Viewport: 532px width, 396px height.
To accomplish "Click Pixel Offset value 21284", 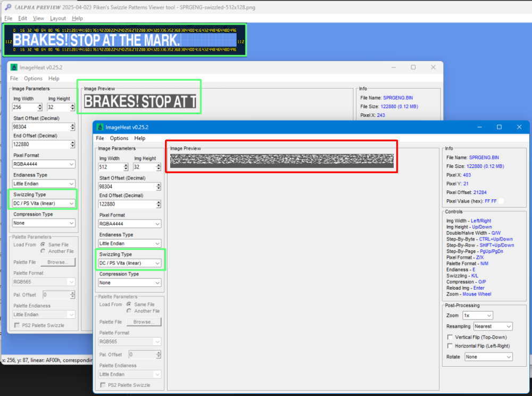I will click(x=480, y=192).
